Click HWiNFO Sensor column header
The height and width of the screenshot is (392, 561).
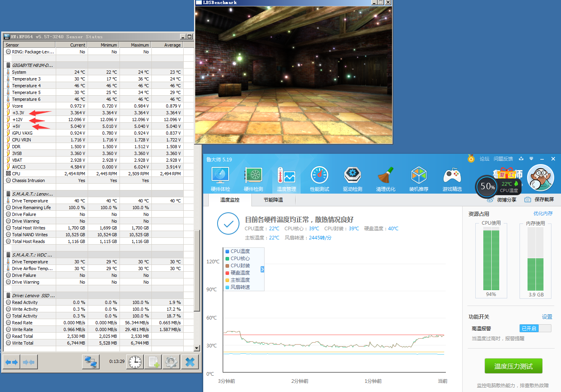[29, 45]
